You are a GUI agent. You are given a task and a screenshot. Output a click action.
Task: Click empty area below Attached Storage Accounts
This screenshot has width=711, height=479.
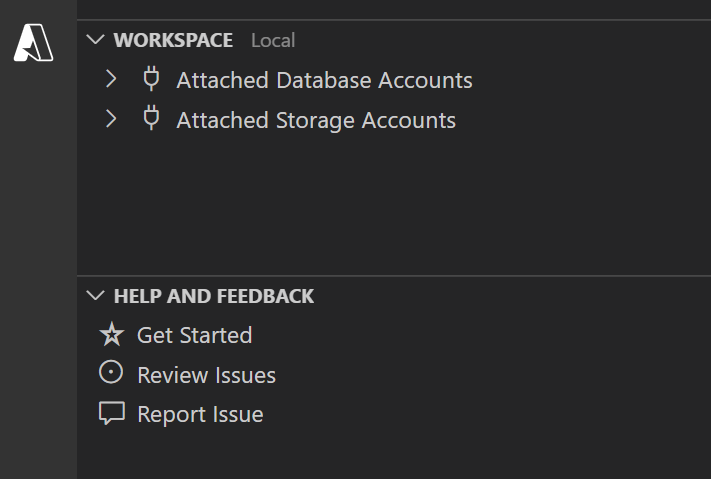click(394, 200)
